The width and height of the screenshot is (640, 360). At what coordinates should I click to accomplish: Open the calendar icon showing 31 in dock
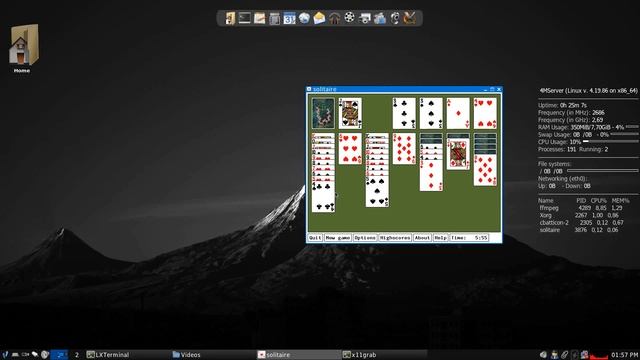coord(289,18)
